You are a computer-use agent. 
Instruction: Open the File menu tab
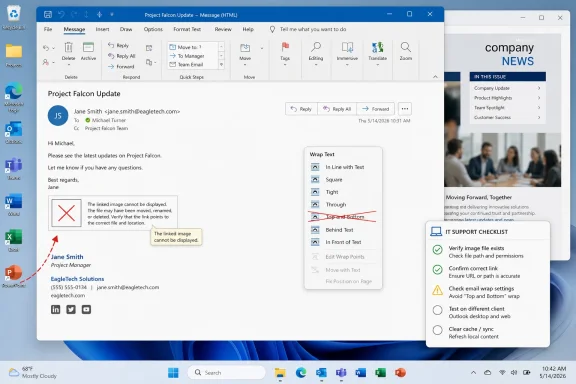click(48, 29)
